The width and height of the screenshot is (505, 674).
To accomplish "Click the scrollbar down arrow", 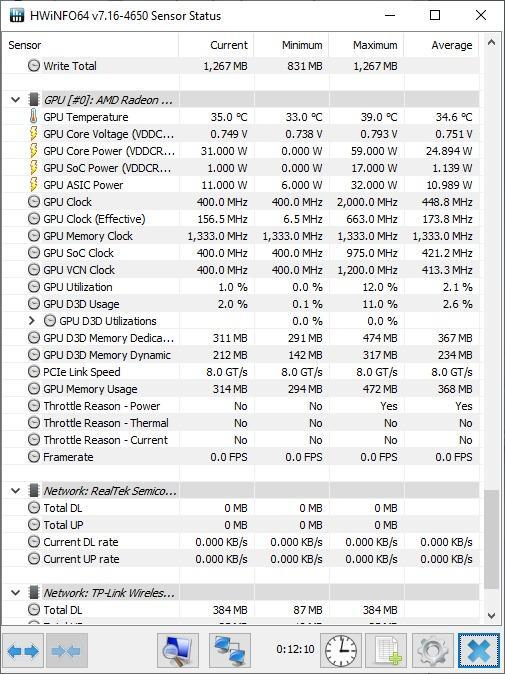I will point(492,616).
